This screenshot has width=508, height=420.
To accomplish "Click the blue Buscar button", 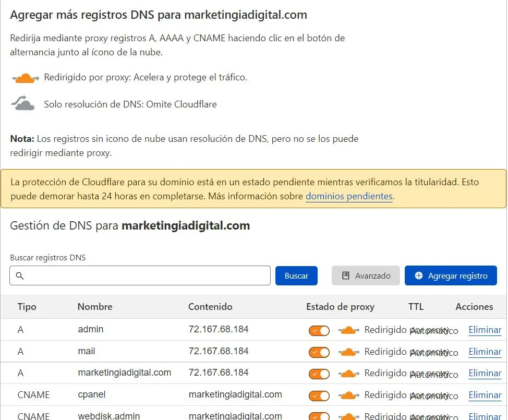I will (296, 275).
